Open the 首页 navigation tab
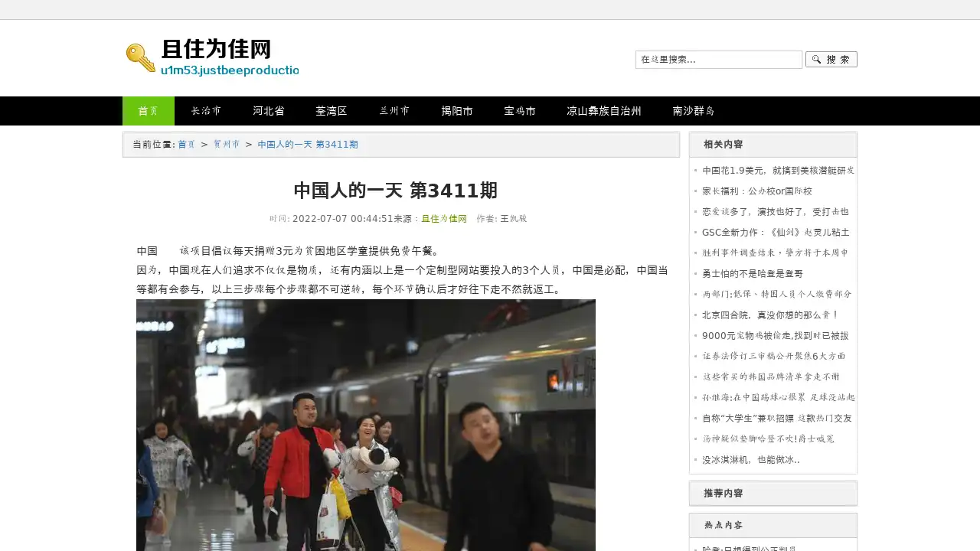 tap(149, 111)
